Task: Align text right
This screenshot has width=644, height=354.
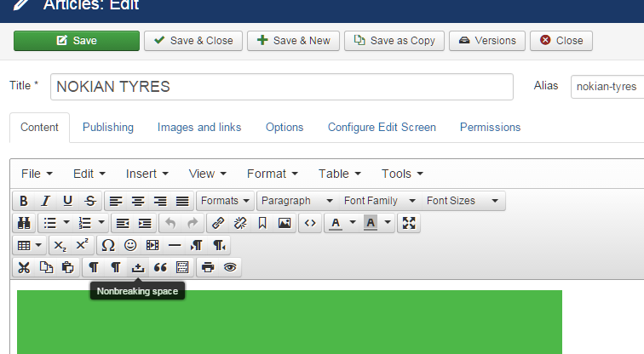Action: 160,201
